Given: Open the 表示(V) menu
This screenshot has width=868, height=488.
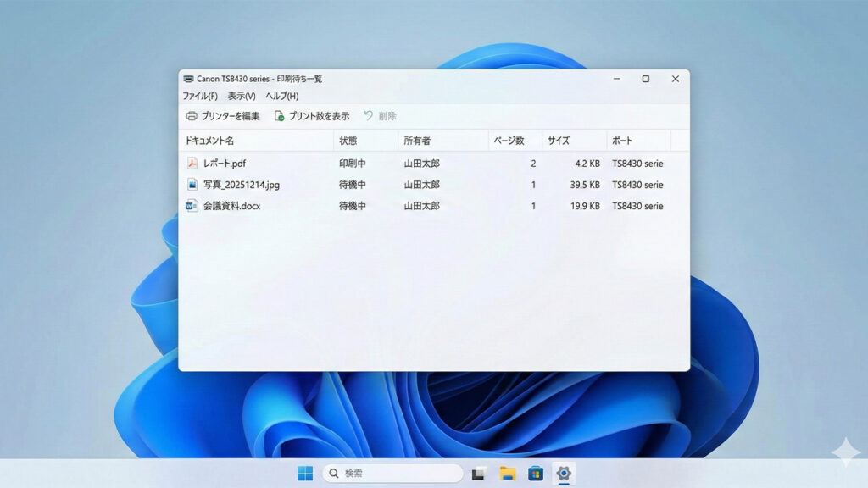Looking at the screenshot, I should [242, 97].
